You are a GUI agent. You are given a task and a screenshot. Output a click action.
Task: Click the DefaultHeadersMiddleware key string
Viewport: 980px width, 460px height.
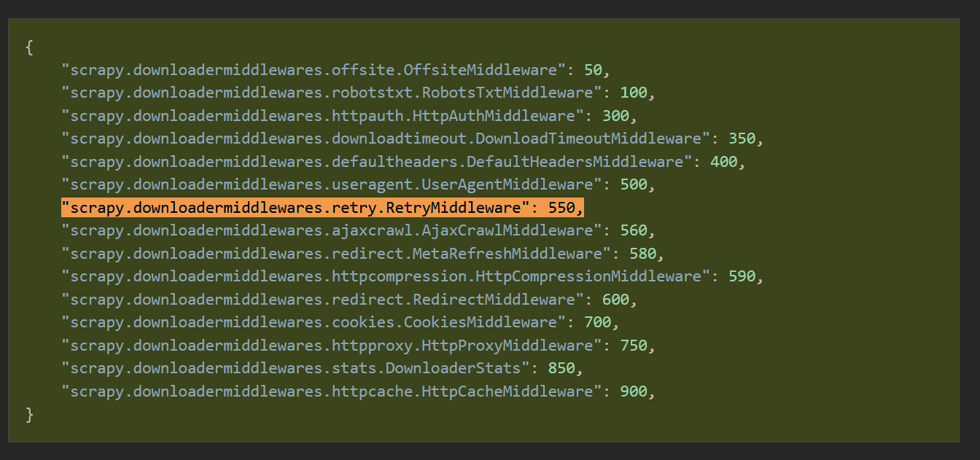[376, 162]
